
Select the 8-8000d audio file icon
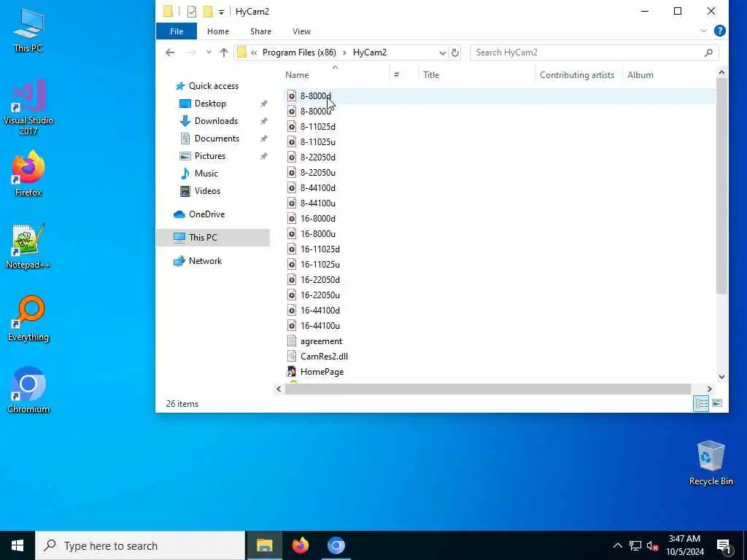292,96
